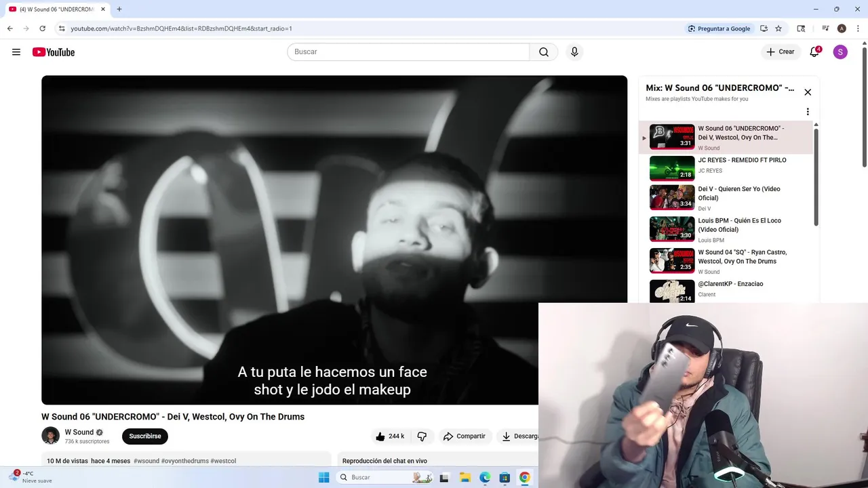Screen dimensions: 868x488
Task: Open the Chrome three-dot menu
Action: pos(857,28)
